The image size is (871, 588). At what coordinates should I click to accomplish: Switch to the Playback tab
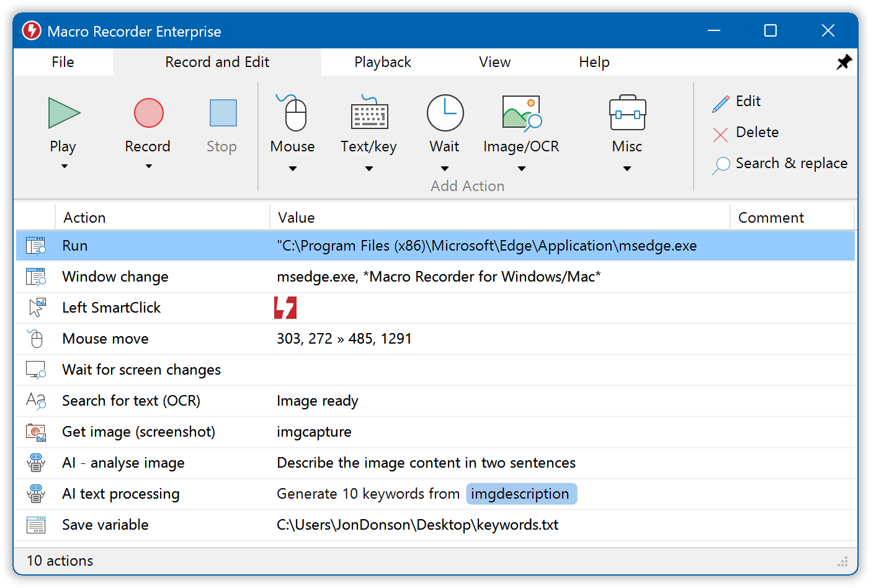[383, 61]
